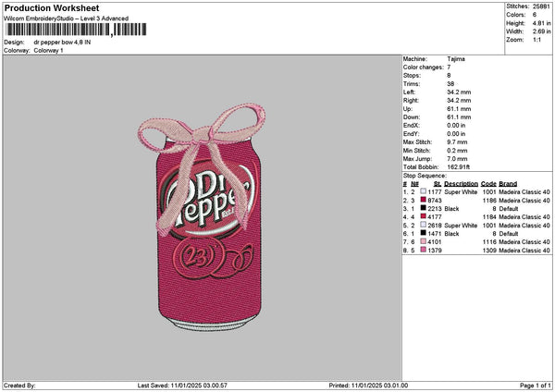Click the Min Stitch value 0.2 mm
This screenshot has width=555, height=392.
(457, 151)
